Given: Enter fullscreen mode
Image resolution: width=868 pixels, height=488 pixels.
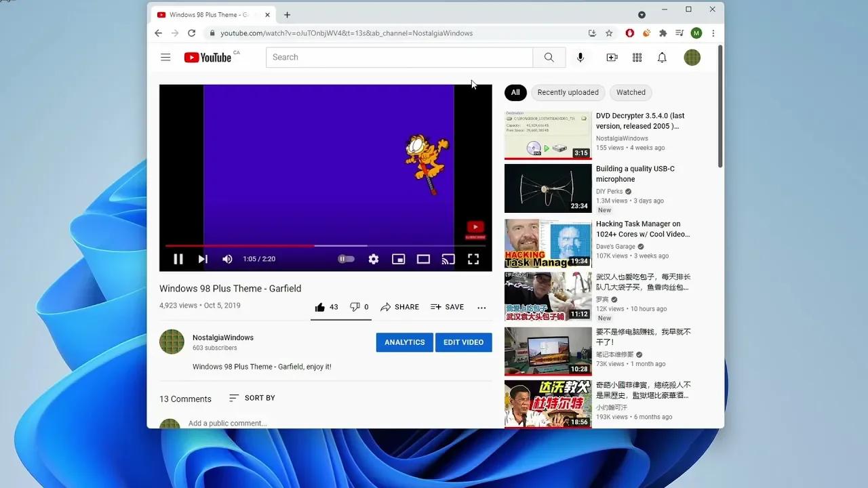Looking at the screenshot, I should (473, 259).
